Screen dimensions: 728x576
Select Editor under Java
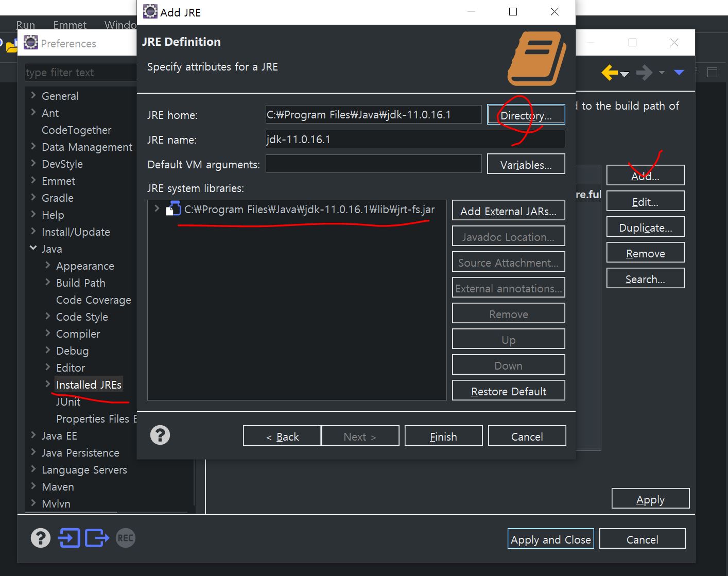tap(71, 368)
